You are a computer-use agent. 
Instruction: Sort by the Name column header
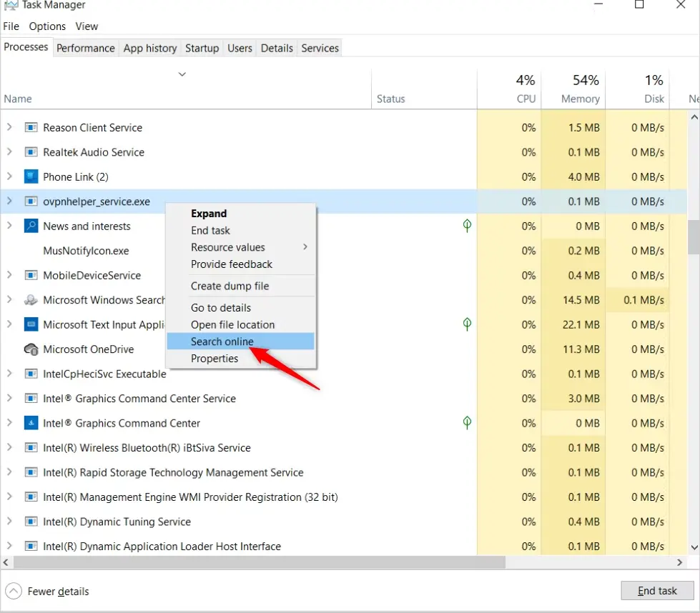[186, 89]
